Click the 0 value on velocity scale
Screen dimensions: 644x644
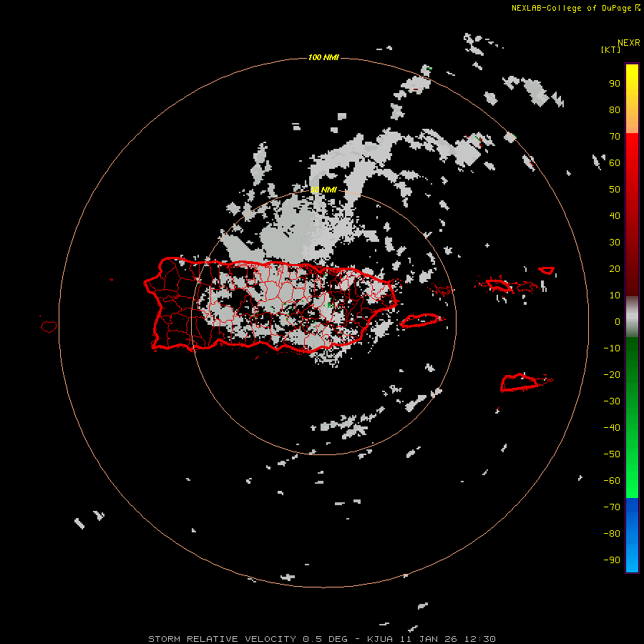point(618,321)
